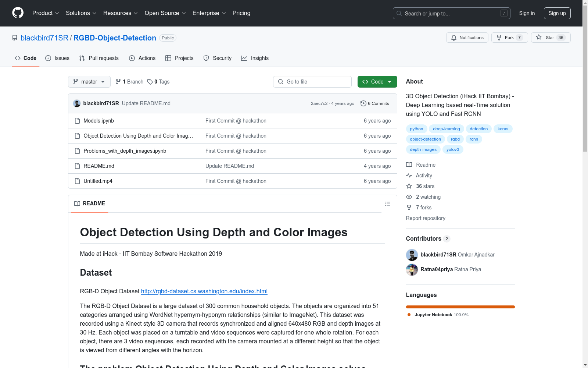Screen dimensions: 588x368
Task: Click the pulse icon next to Activity
Action: (x=409, y=176)
